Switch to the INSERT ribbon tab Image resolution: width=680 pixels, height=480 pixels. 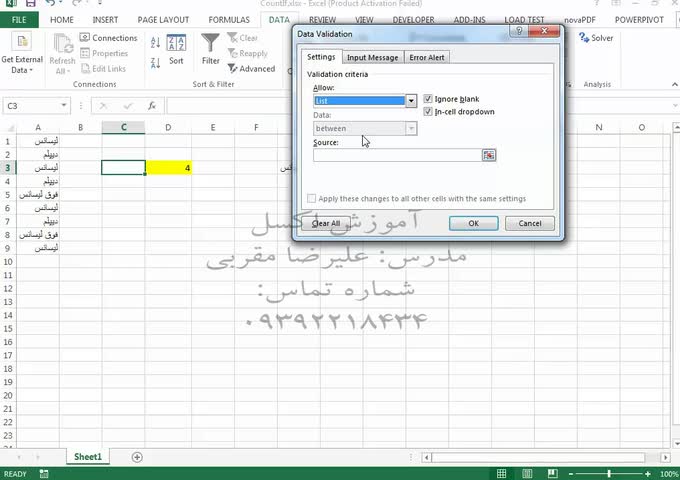click(105, 20)
